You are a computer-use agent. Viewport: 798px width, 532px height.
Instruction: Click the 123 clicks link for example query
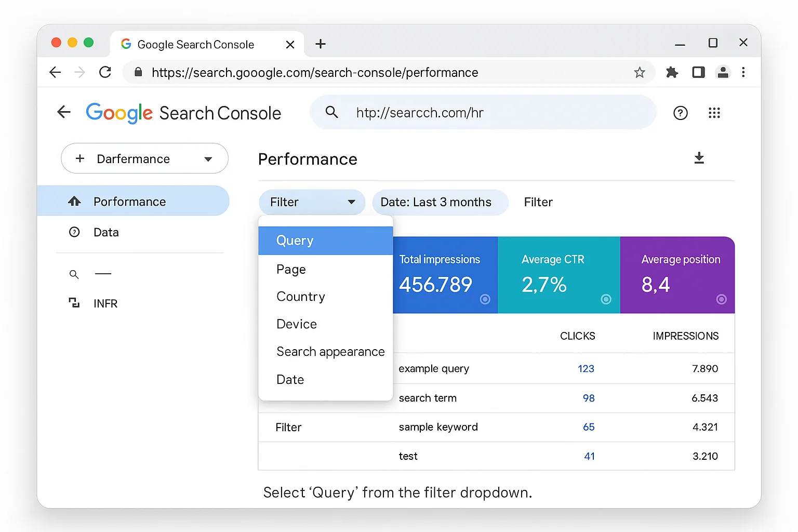pos(586,368)
